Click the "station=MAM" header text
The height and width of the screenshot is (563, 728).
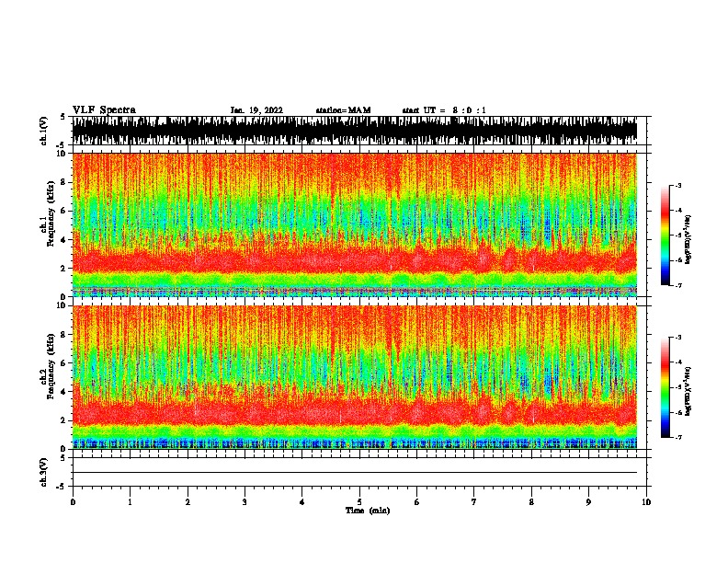[343, 110]
